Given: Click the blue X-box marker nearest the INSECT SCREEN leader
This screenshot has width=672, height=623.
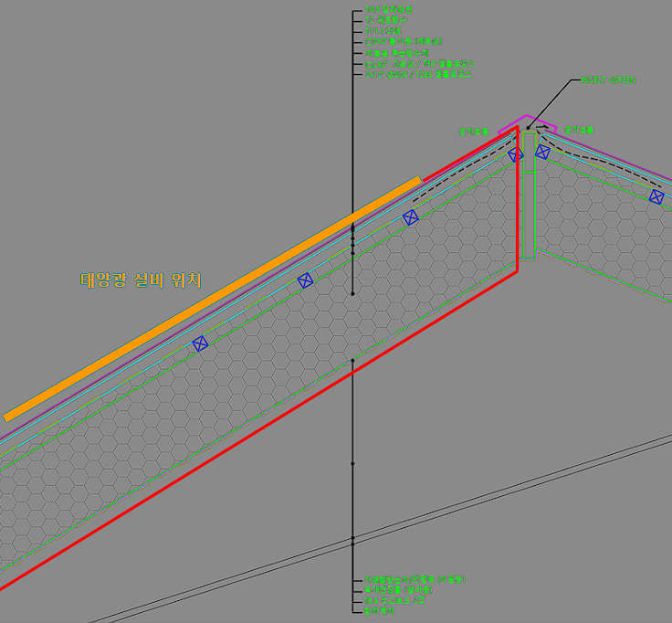Looking at the screenshot, I should (x=541, y=153).
